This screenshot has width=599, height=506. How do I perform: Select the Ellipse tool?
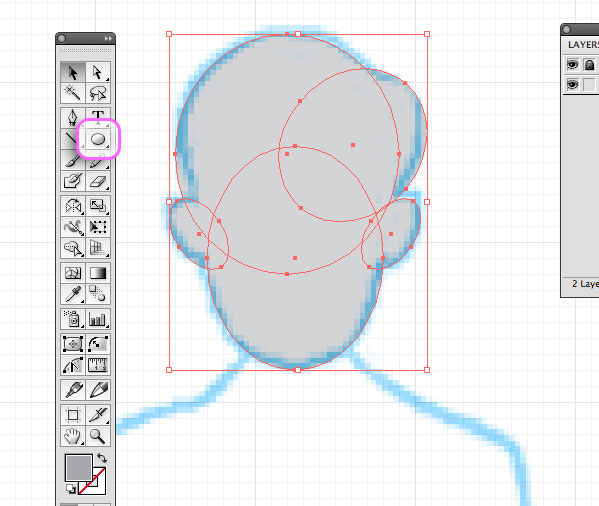pos(98,139)
